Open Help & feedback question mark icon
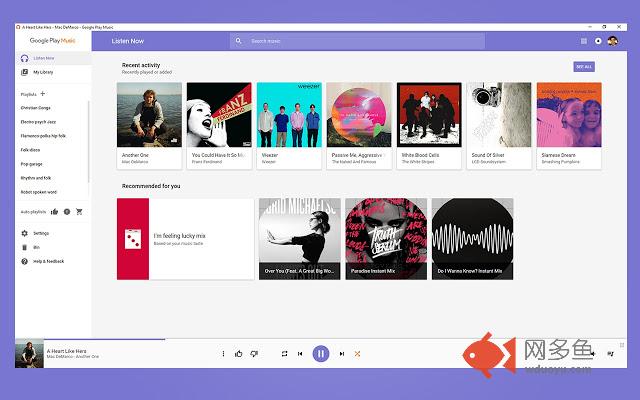The width and height of the screenshot is (640, 400). pyautogui.click(x=24, y=261)
